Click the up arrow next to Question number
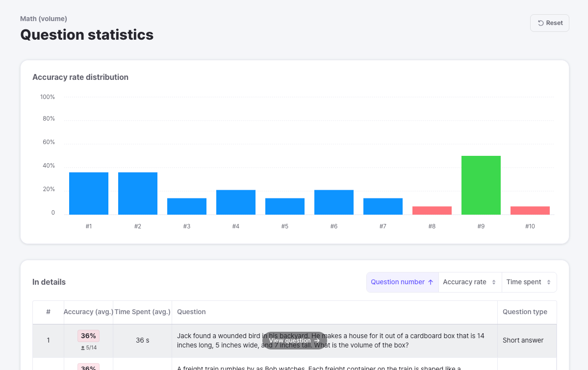Viewport: 588px width, 370px height. pyautogui.click(x=431, y=282)
